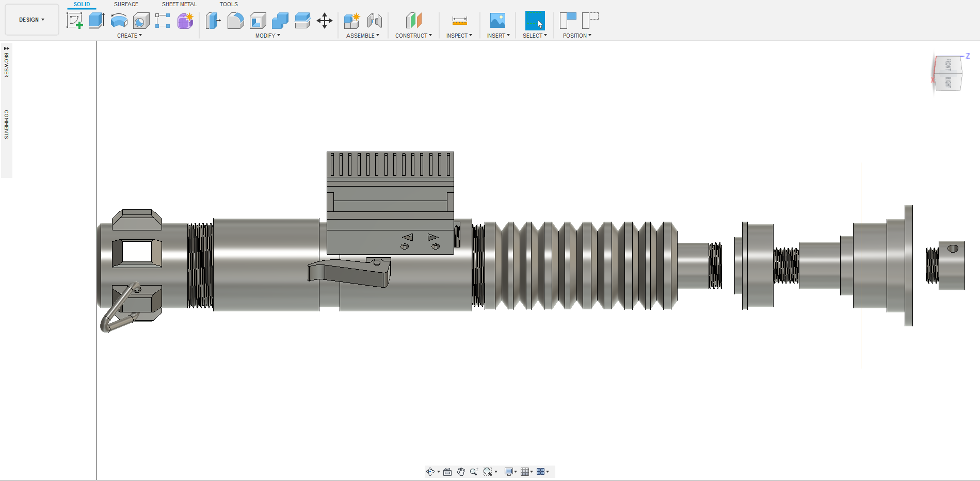Open the Modify dropdown menu
This screenshot has width=980, height=481.
pos(267,36)
